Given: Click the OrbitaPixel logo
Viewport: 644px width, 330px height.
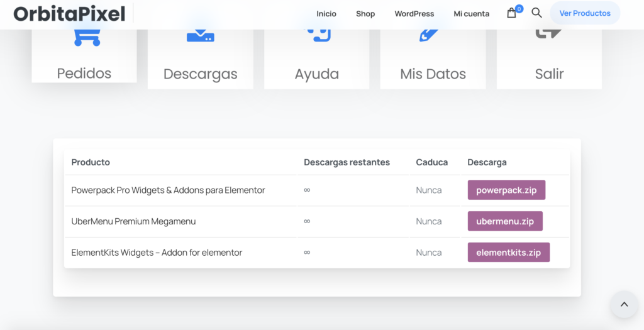Looking at the screenshot, I should pyautogui.click(x=69, y=14).
